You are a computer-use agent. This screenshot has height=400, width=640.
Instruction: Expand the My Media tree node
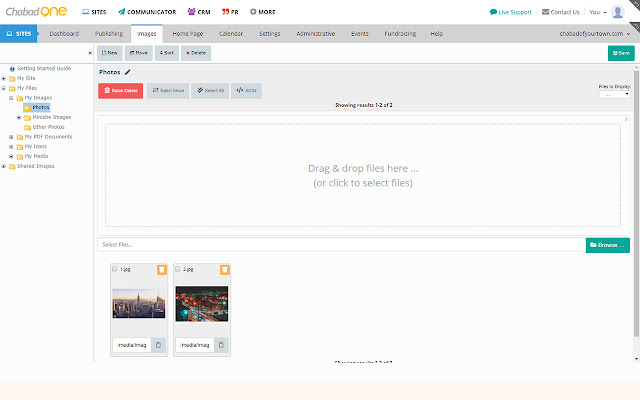11,156
